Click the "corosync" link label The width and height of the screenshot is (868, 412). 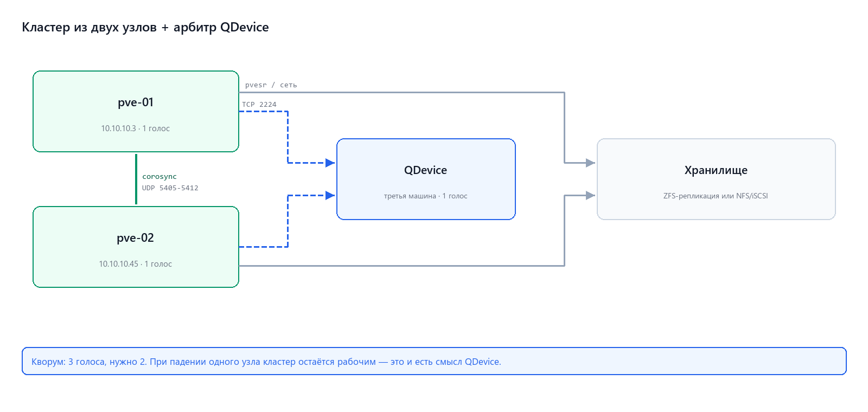159,177
